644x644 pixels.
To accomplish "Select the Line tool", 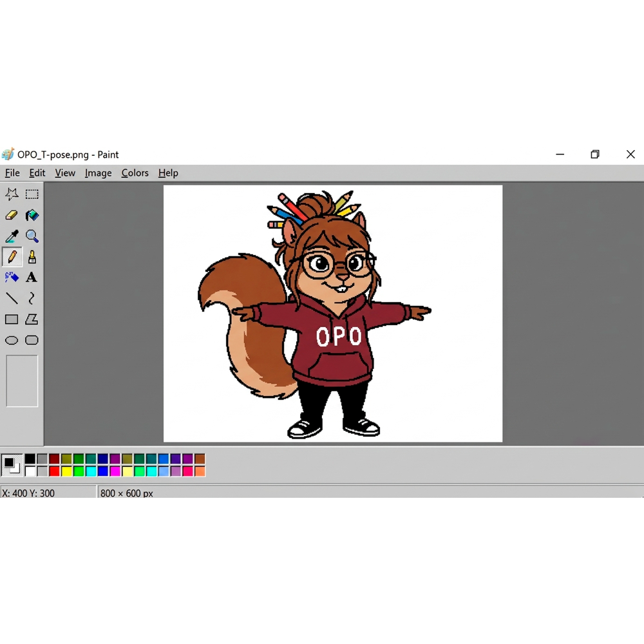I will coord(12,298).
